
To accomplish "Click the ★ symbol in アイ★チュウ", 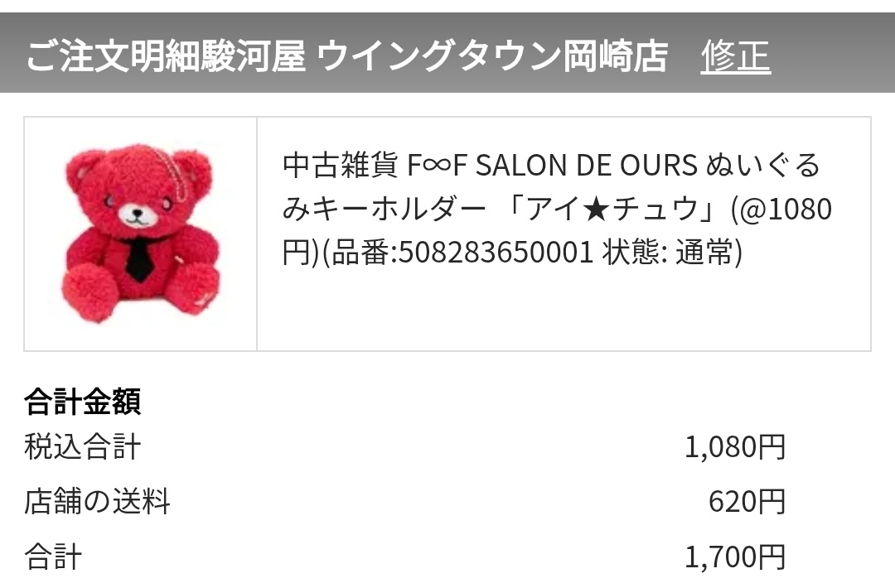I will (x=597, y=210).
